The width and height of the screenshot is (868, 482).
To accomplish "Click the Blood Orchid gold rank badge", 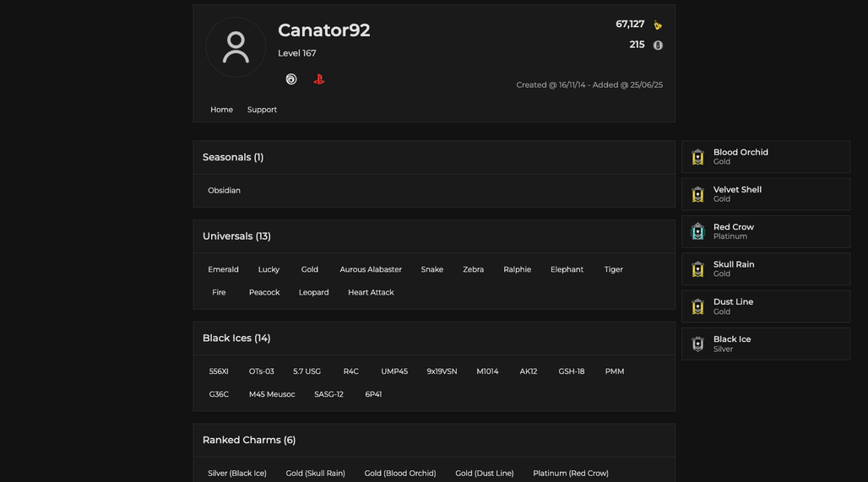I will point(698,157).
